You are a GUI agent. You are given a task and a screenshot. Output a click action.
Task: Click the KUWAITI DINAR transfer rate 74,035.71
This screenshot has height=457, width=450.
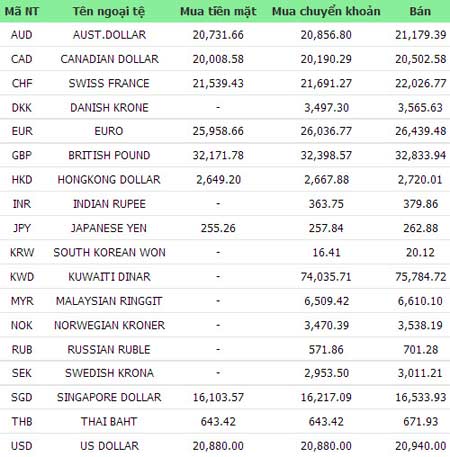click(x=326, y=277)
